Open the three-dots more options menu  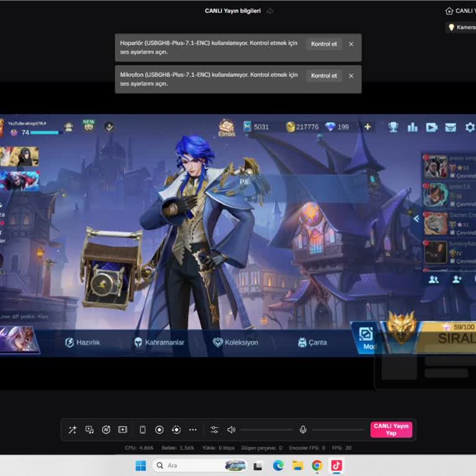click(193, 430)
